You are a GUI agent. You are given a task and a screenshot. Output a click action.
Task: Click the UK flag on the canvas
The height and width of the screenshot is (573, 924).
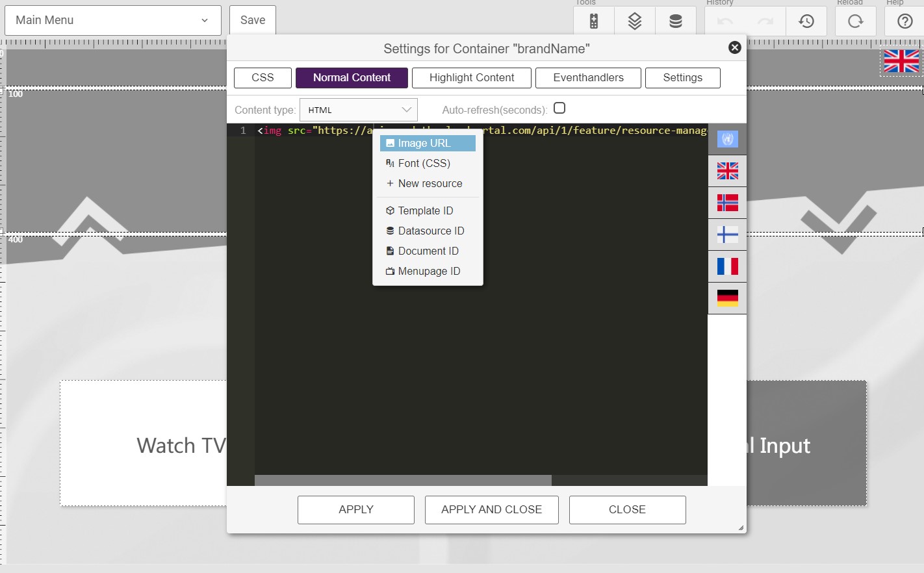901,61
